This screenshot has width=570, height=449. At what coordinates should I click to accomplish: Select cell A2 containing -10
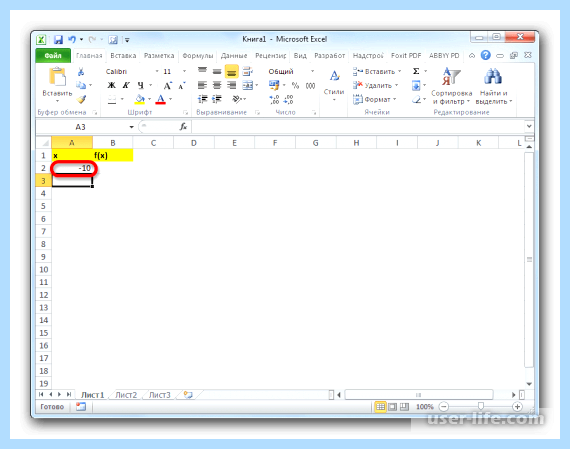(x=72, y=168)
